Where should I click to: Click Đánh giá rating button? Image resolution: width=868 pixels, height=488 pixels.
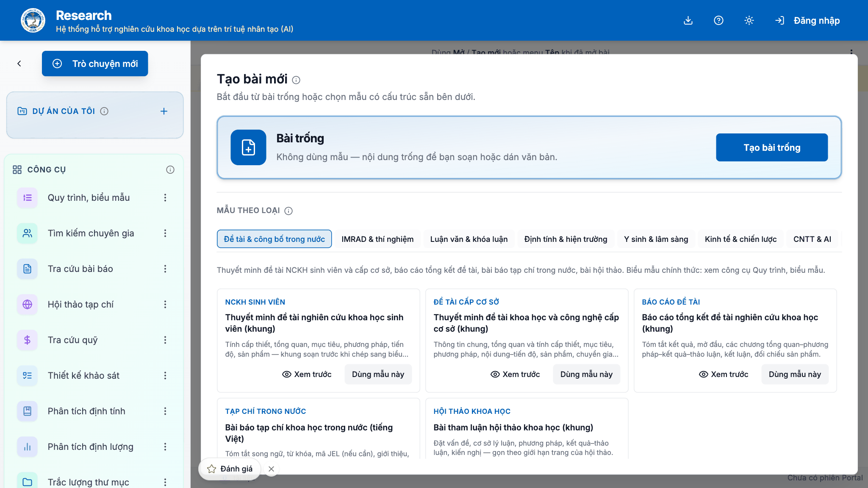pos(230,469)
